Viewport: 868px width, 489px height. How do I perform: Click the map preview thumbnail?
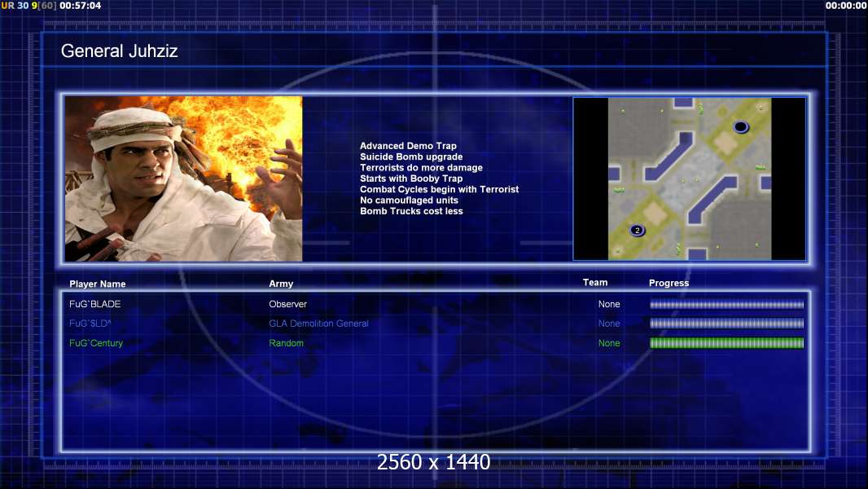point(689,178)
